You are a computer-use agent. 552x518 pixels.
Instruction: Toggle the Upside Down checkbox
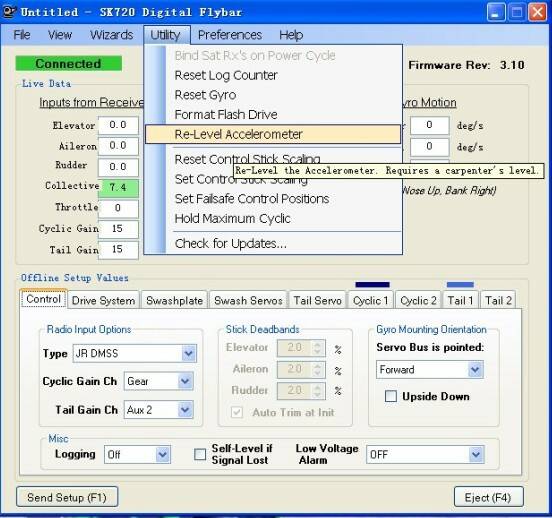pos(390,396)
